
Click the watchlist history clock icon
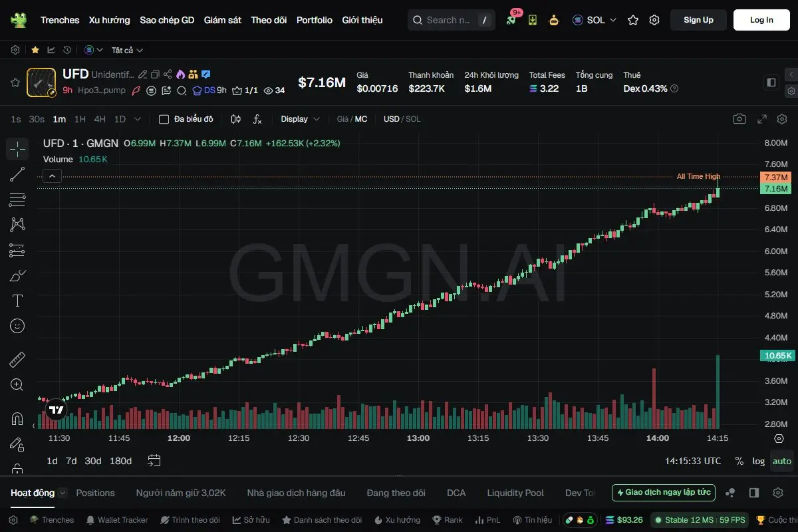[67, 50]
